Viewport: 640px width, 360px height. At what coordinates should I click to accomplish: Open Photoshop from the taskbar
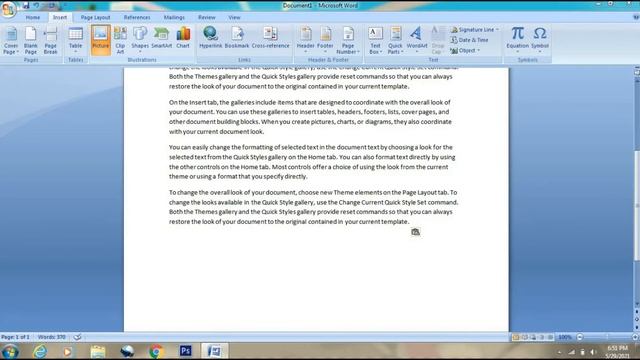(x=185, y=351)
